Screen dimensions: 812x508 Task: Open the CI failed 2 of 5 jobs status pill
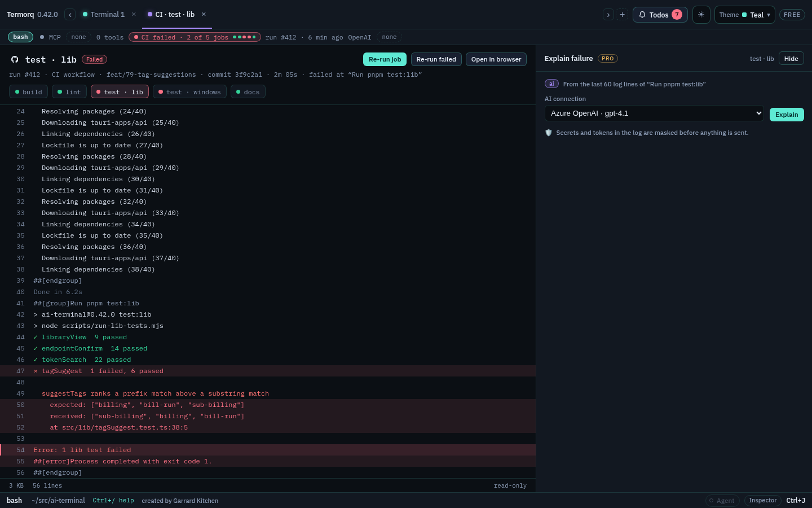[x=195, y=37]
